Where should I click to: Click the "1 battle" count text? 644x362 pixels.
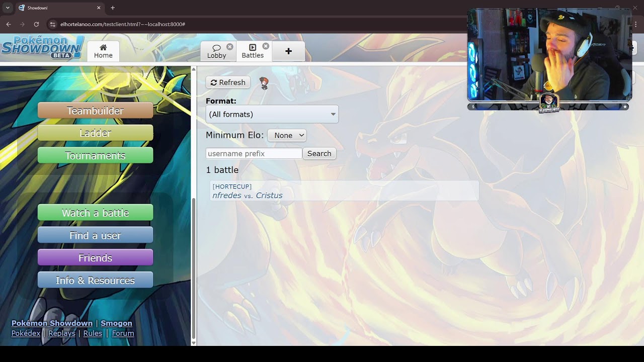tap(222, 170)
